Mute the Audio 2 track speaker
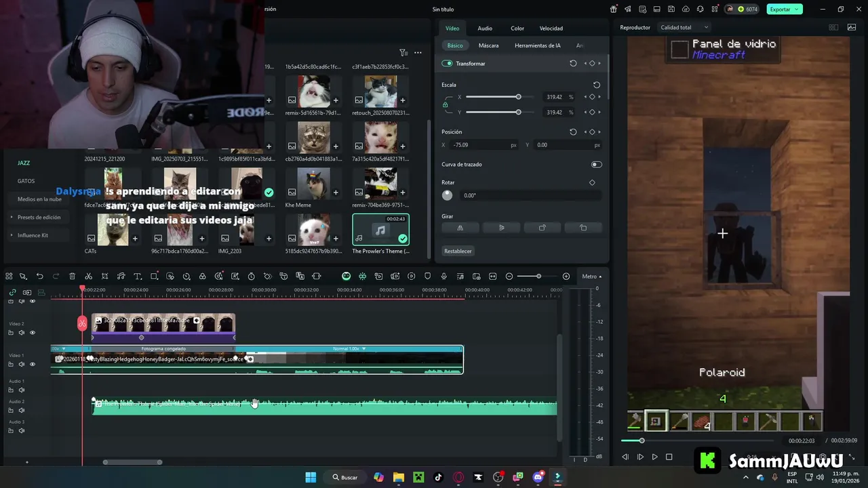The height and width of the screenshot is (488, 868). point(22,410)
